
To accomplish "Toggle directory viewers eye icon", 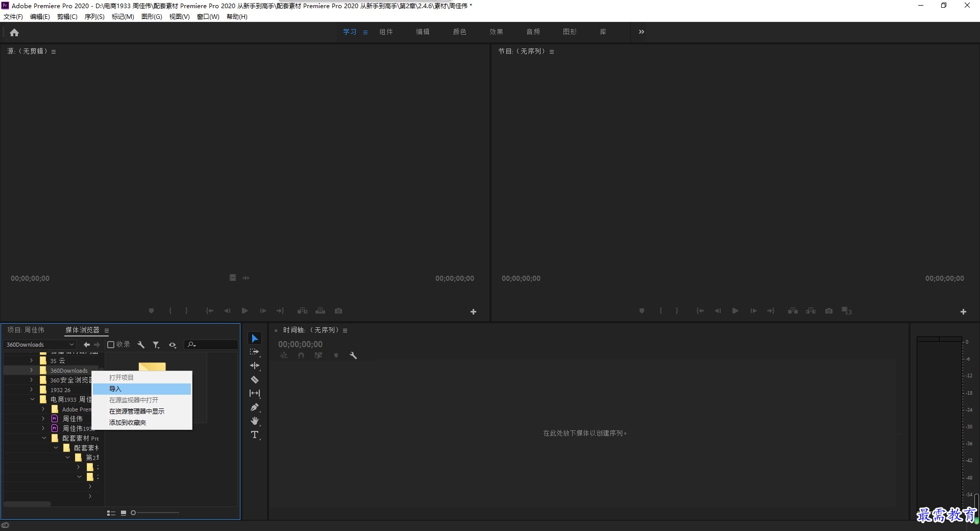I will (x=173, y=345).
